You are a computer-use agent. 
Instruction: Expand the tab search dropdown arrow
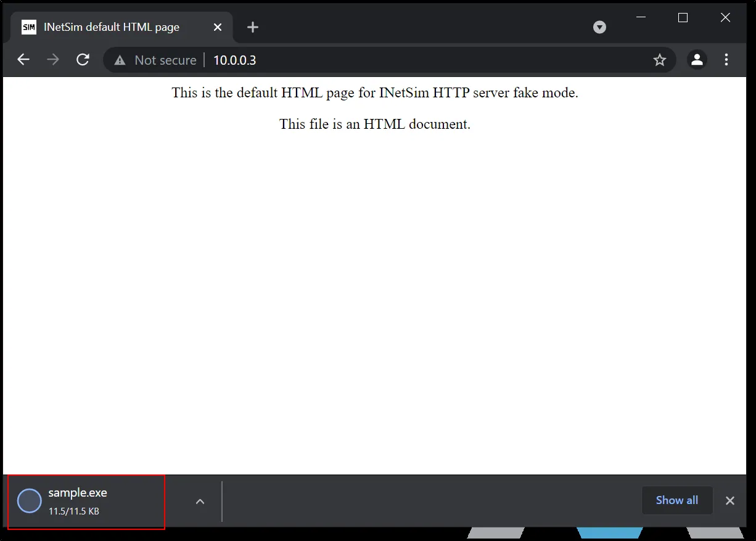(x=599, y=27)
